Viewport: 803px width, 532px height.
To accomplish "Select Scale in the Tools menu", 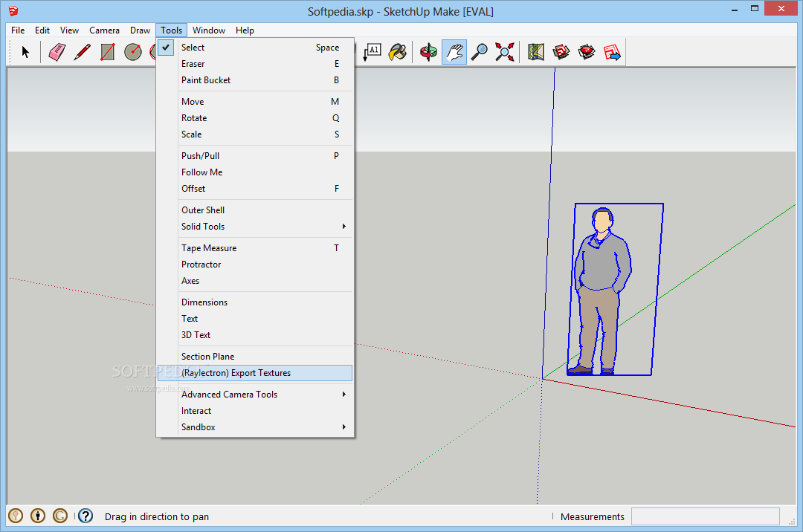I will [x=255, y=134].
